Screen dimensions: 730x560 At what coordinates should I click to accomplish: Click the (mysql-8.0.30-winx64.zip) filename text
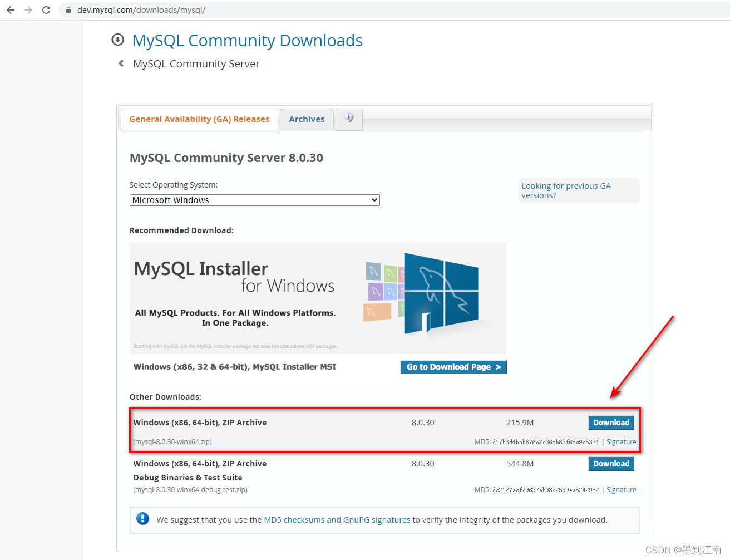click(x=172, y=442)
